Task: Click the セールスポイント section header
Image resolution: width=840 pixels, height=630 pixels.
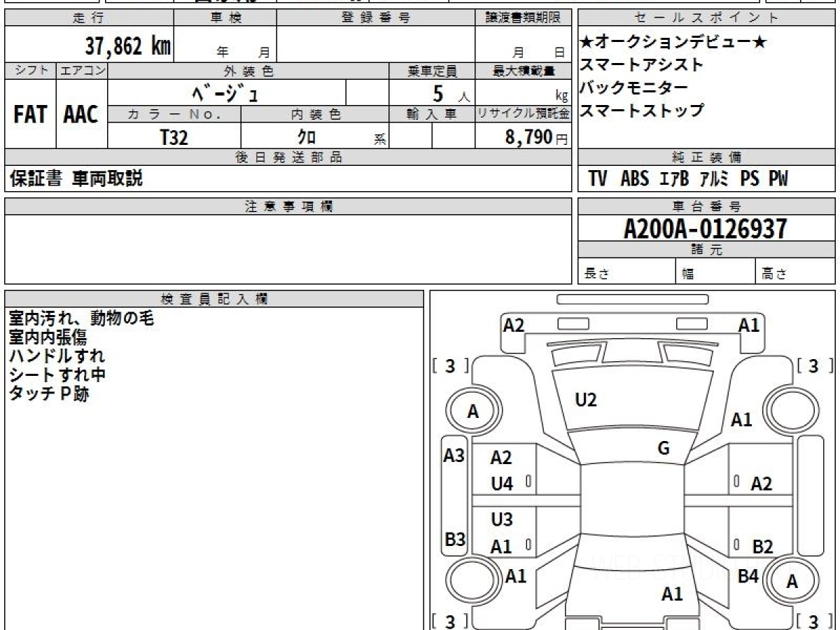Action: [x=706, y=18]
